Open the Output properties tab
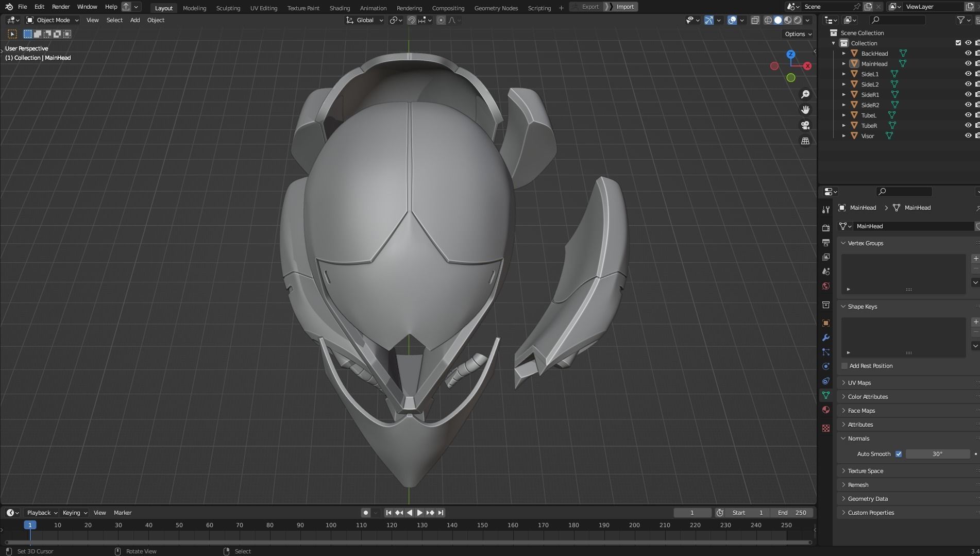This screenshot has width=980, height=556. [826, 242]
